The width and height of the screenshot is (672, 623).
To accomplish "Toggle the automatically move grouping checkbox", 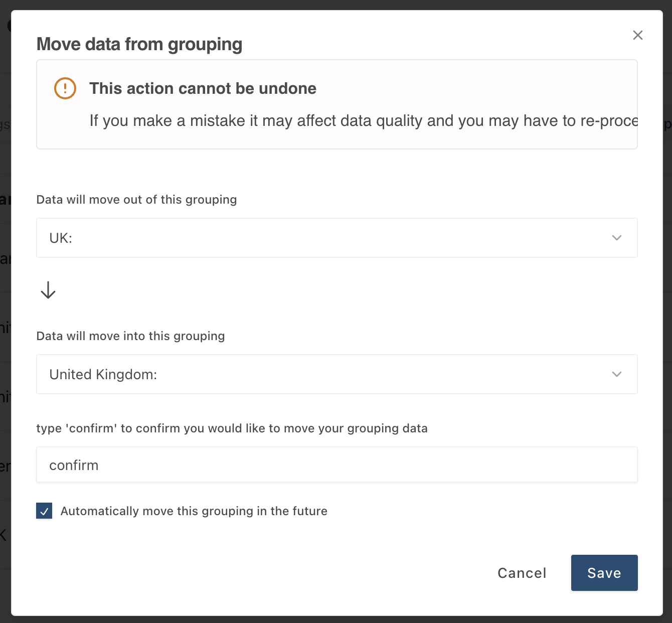I will pyautogui.click(x=44, y=511).
